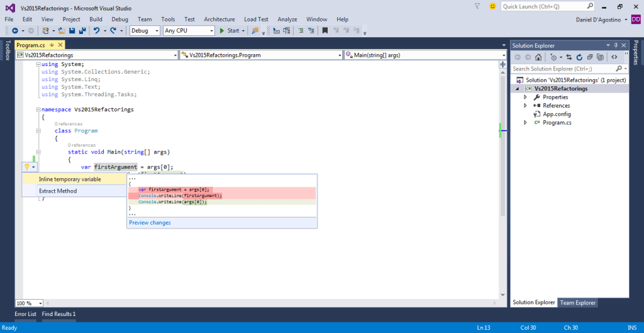The height and width of the screenshot is (333, 644).
Task: Click the Redo toolbar icon
Action: [x=113, y=30]
